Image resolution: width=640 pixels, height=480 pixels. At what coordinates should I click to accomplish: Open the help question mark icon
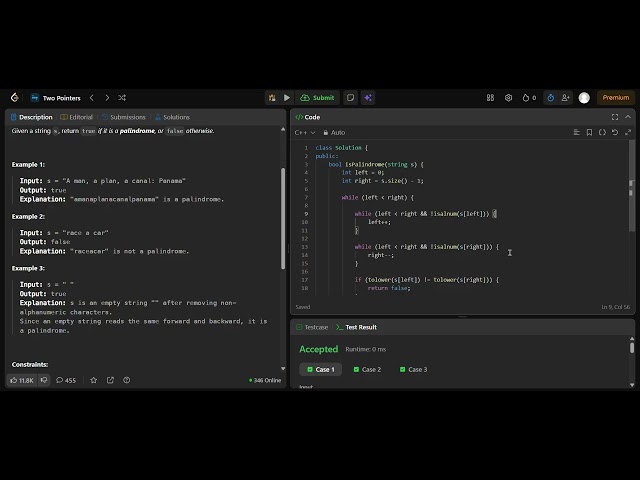click(127, 380)
